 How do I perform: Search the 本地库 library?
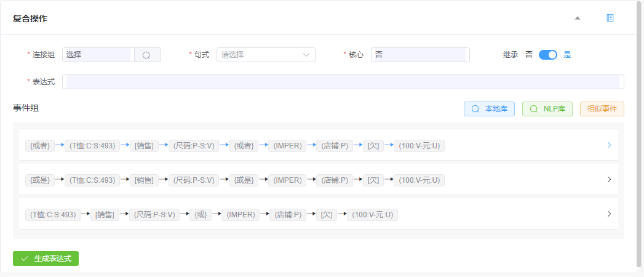point(489,109)
